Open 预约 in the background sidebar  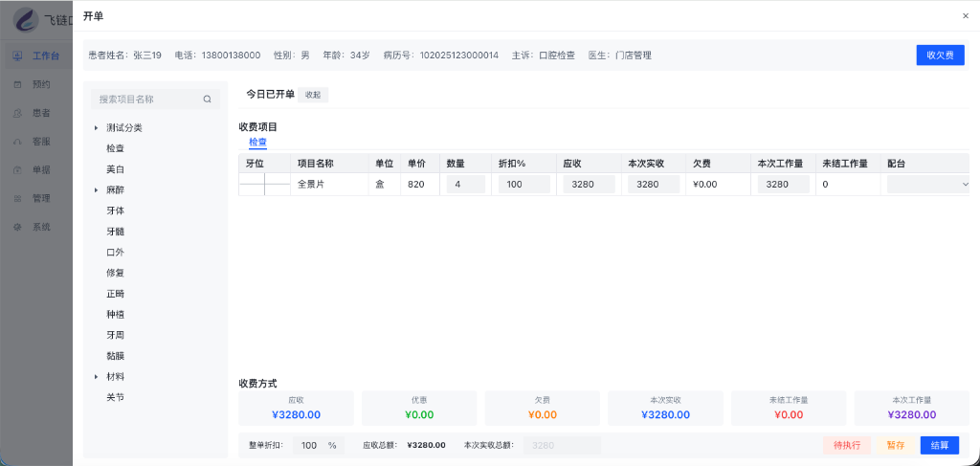41,84
